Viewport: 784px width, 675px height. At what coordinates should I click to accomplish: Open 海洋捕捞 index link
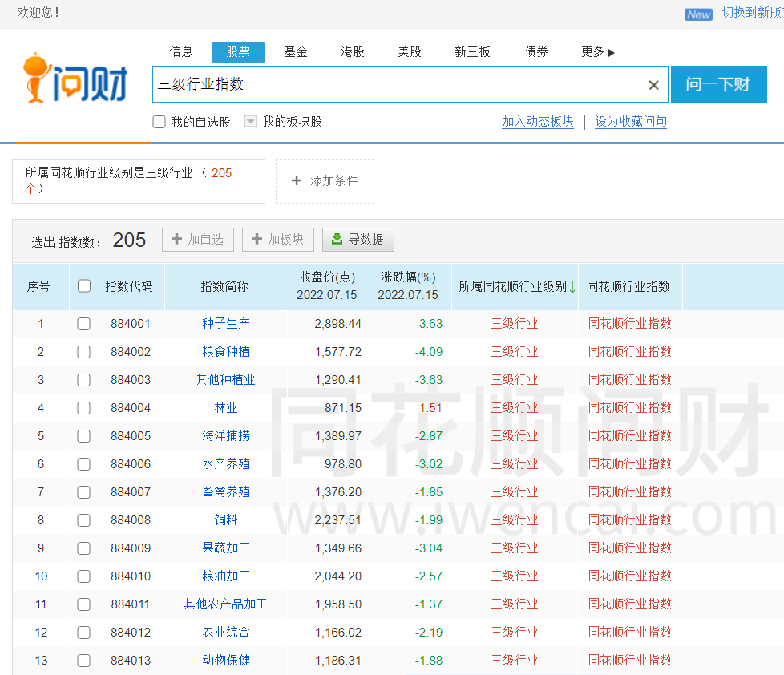coord(226,435)
